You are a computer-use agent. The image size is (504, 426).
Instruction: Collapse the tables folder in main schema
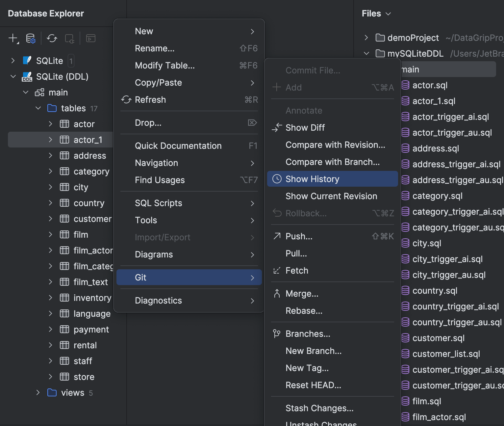point(38,108)
